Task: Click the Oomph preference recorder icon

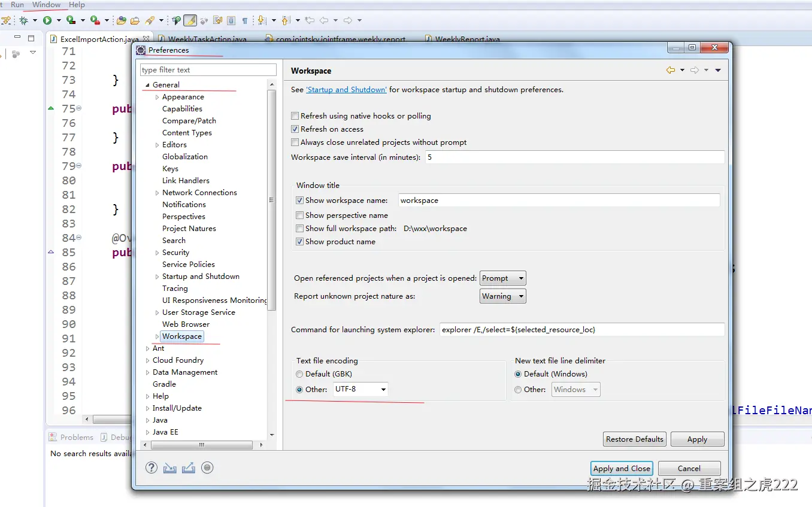Action: point(207,467)
